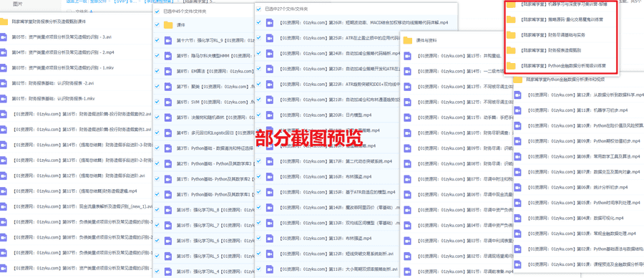Open file 第04节 资产类重点项目分析 - 2.mp4
644x278 pixels.
click(63, 52)
